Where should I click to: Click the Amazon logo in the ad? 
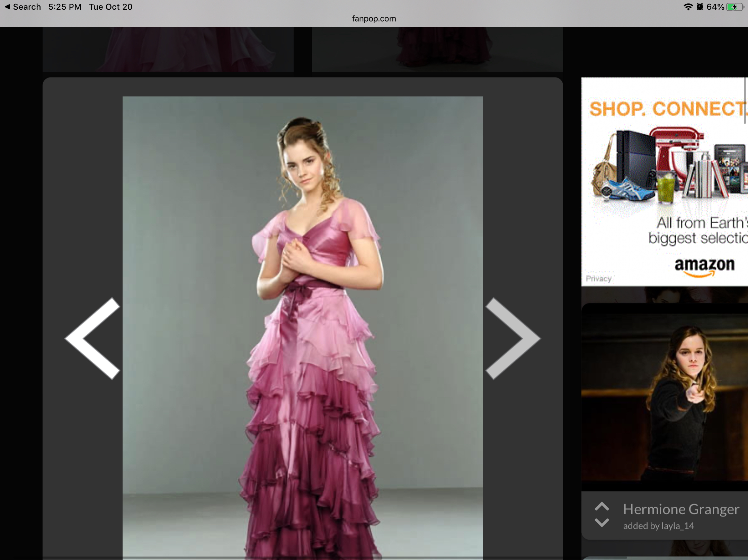click(704, 267)
